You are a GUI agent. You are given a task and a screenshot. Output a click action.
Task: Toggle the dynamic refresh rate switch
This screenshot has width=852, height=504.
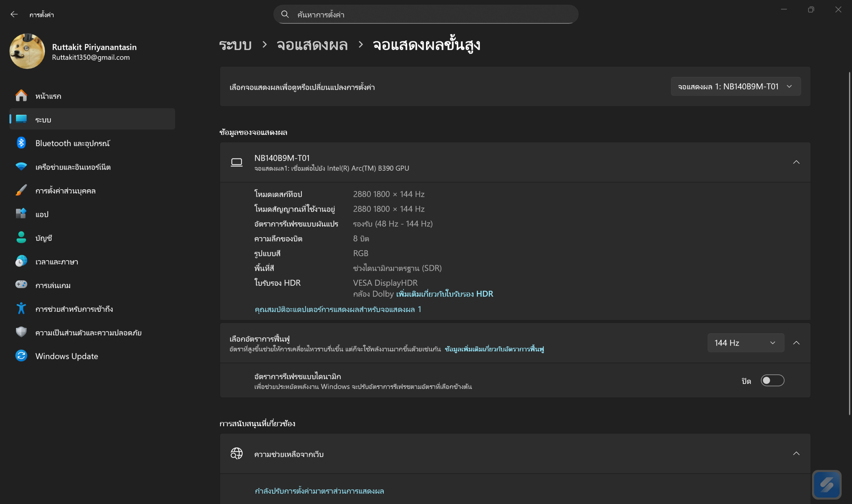(x=772, y=380)
